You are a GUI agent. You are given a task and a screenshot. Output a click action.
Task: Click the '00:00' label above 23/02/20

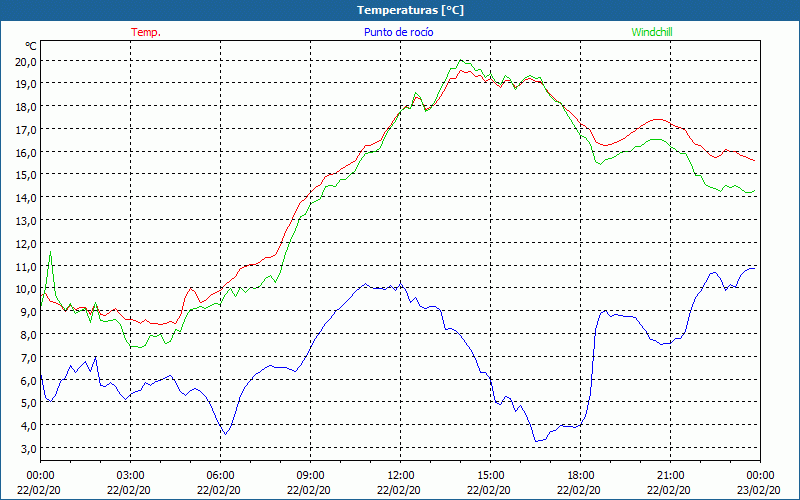point(760,476)
